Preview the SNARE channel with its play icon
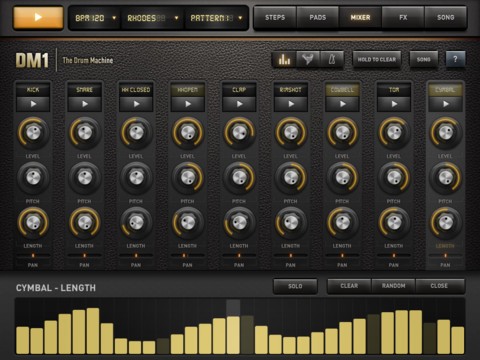 click(x=85, y=104)
